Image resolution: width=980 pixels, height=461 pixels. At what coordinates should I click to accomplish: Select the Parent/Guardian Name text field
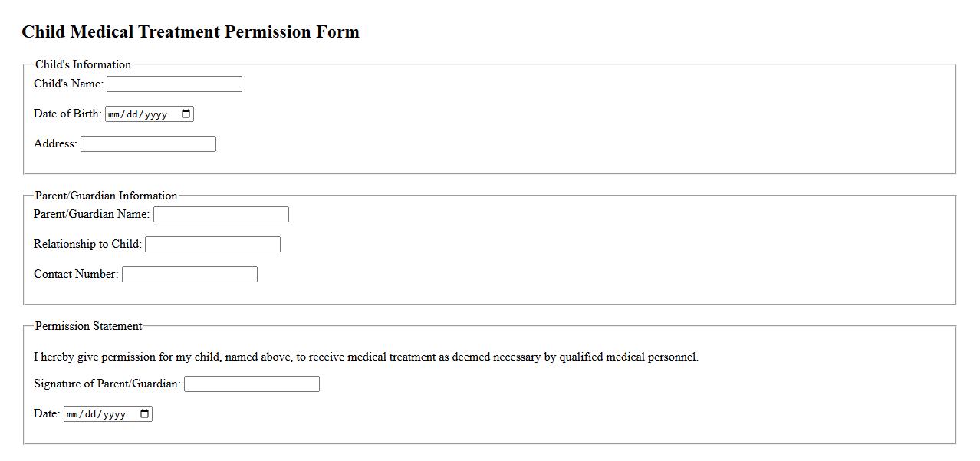click(x=221, y=215)
